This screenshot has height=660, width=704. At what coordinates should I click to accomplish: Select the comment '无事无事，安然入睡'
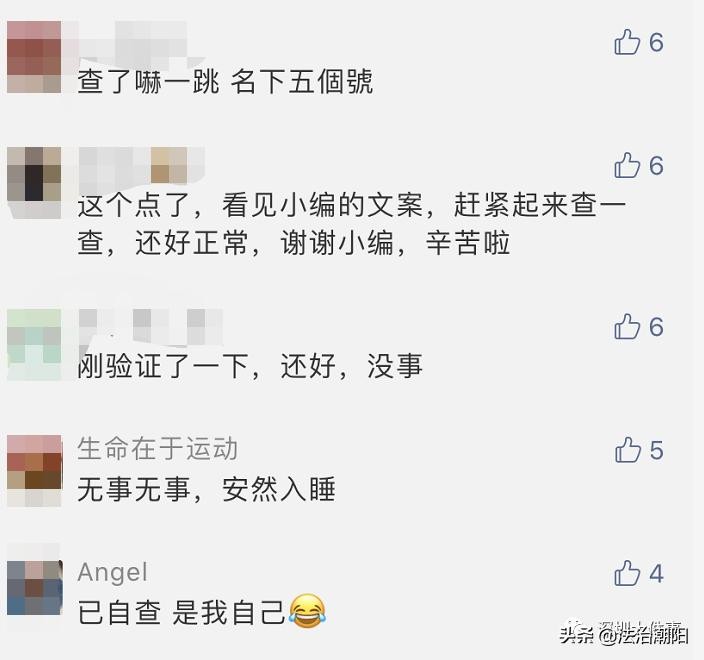206,489
